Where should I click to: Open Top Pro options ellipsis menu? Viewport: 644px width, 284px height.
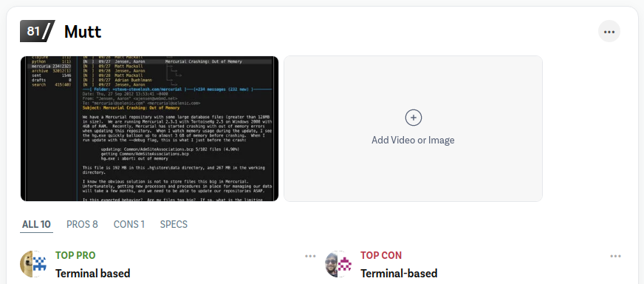coord(310,256)
